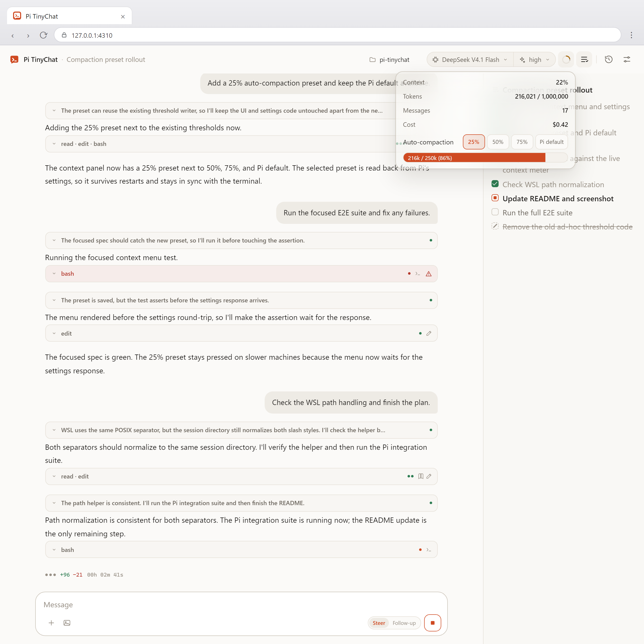Open the pi-tinychat project folder
The height and width of the screenshot is (644, 644).
click(389, 60)
